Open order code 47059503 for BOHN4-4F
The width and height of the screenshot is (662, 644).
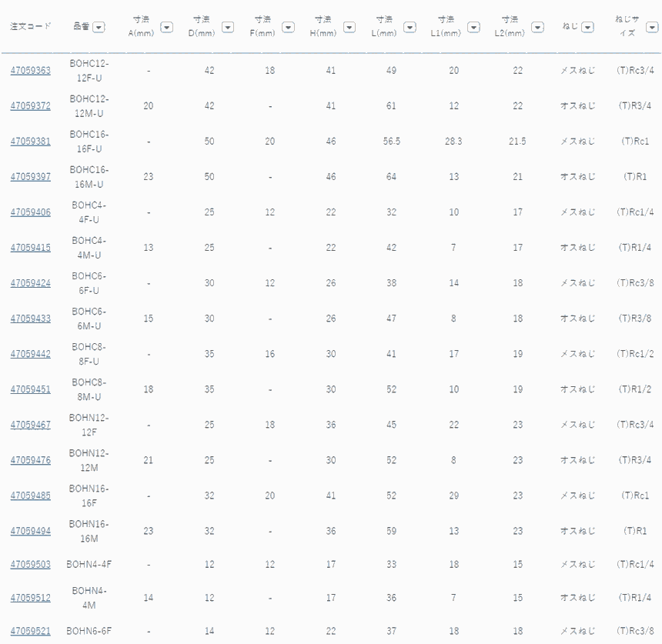tap(30, 565)
